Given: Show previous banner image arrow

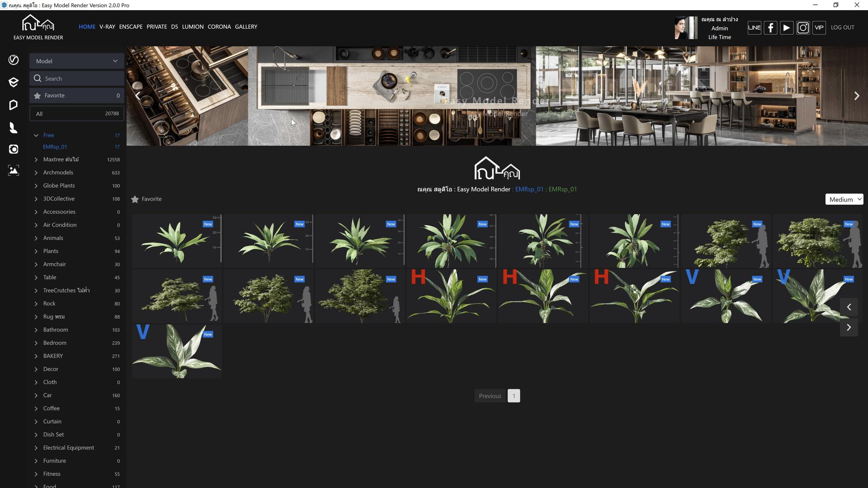Looking at the screenshot, I should pos(138,96).
